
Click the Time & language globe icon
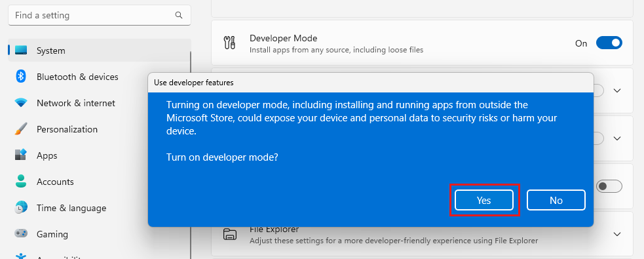pyautogui.click(x=21, y=208)
